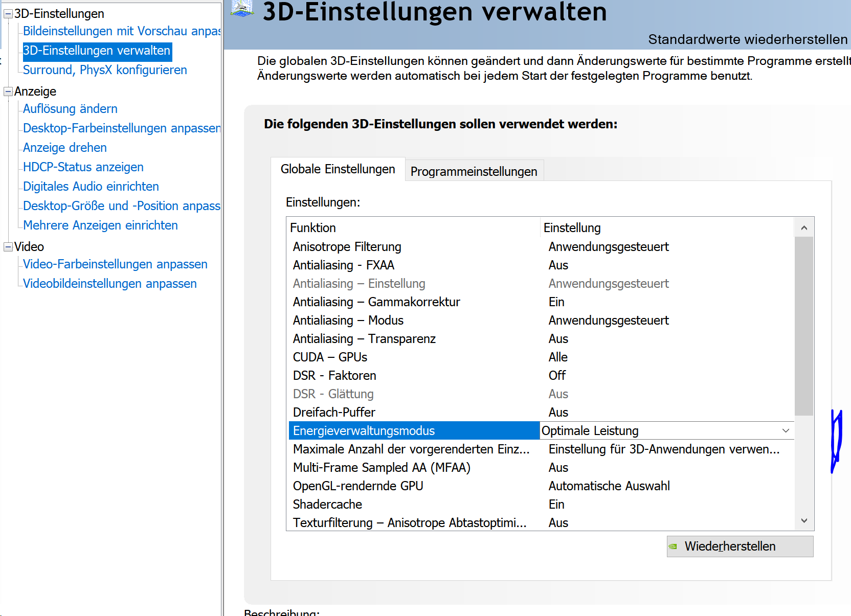Collapse the Video tree node

(8, 247)
